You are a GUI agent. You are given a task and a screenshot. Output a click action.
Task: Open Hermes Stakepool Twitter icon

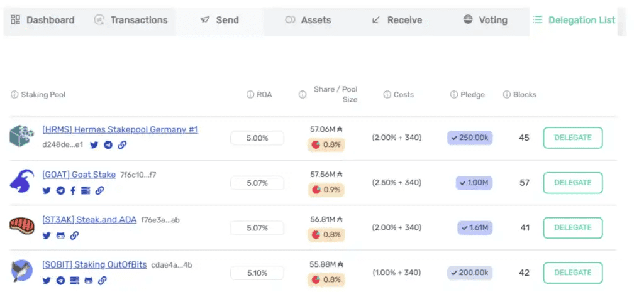pos(94,145)
